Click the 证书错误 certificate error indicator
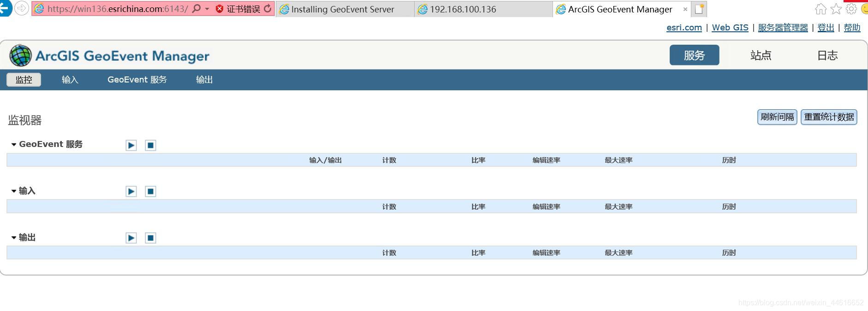Viewport: 868px width, 311px height. click(x=238, y=9)
